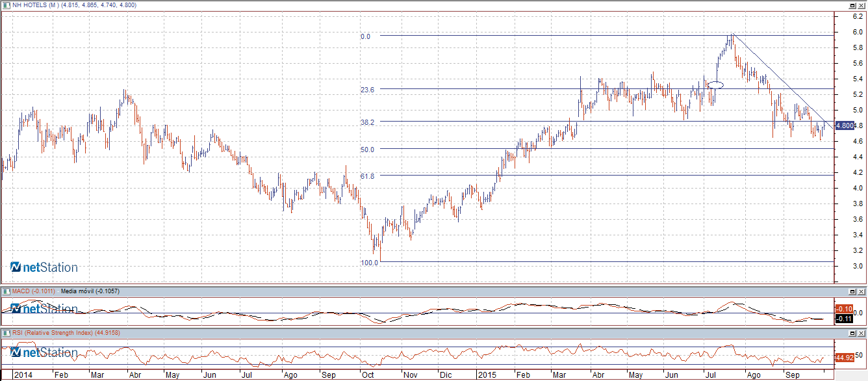This screenshot has height=381, width=868.
Task: Click the 2015 marker on time axis
Action: 486,375
